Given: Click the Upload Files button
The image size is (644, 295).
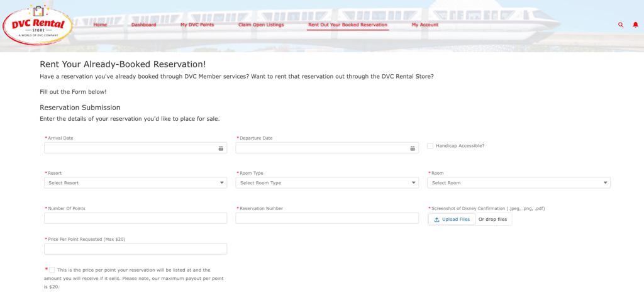Looking at the screenshot, I should click(452, 220).
